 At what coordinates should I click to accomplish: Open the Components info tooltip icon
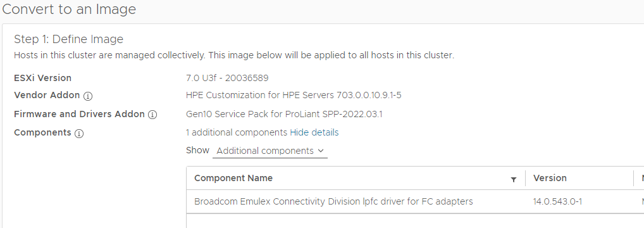pos(79,134)
